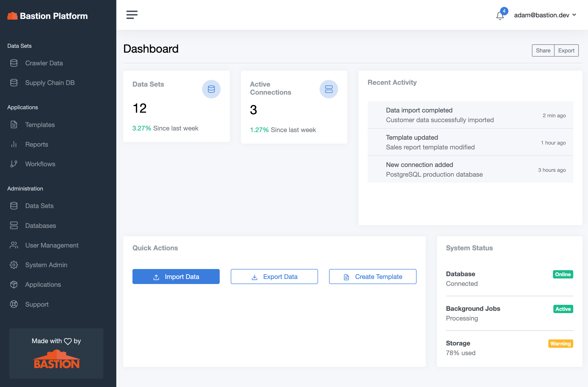Click the Create Template button
Image resolution: width=588 pixels, height=387 pixels.
[372, 276]
